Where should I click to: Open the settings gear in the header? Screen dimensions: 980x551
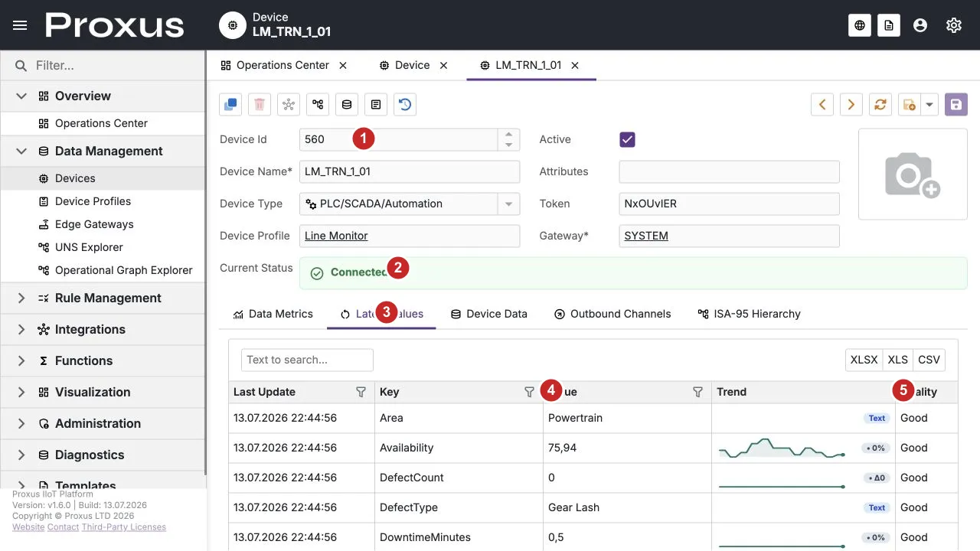[954, 25]
